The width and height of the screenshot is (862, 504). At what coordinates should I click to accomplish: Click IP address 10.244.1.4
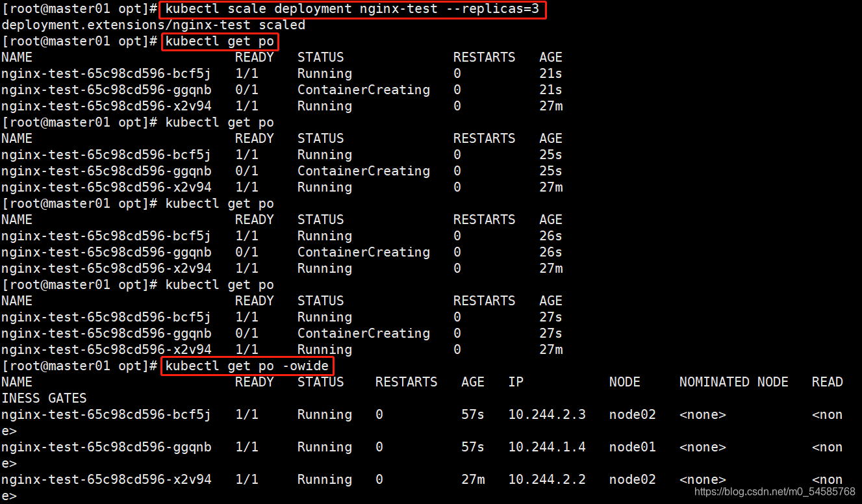click(x=547, y=447)
